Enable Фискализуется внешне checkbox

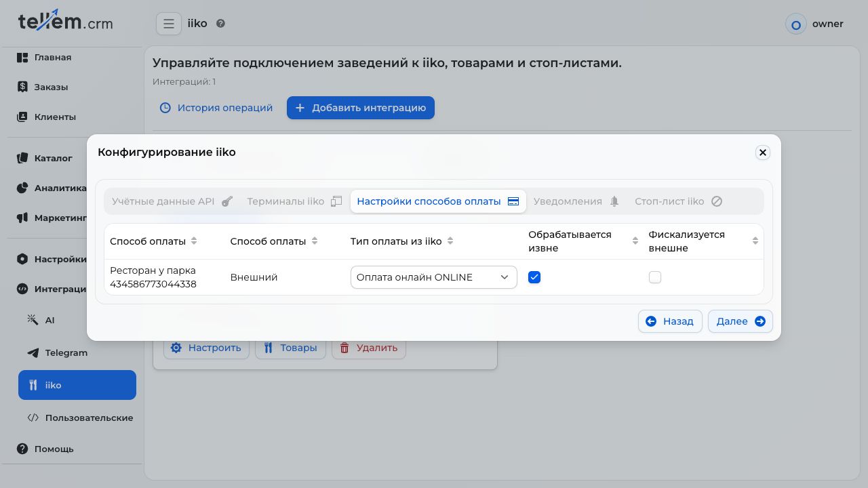coord(655,277)
